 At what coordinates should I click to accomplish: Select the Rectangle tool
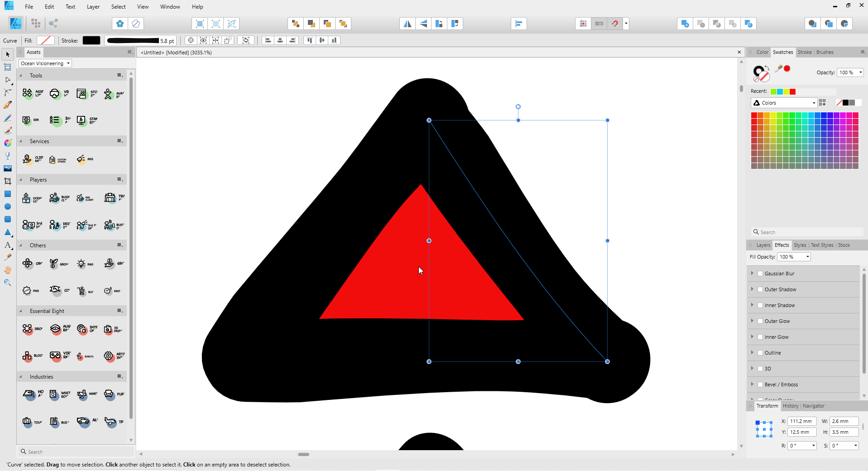pyautogui.click(x=8, y=194)
